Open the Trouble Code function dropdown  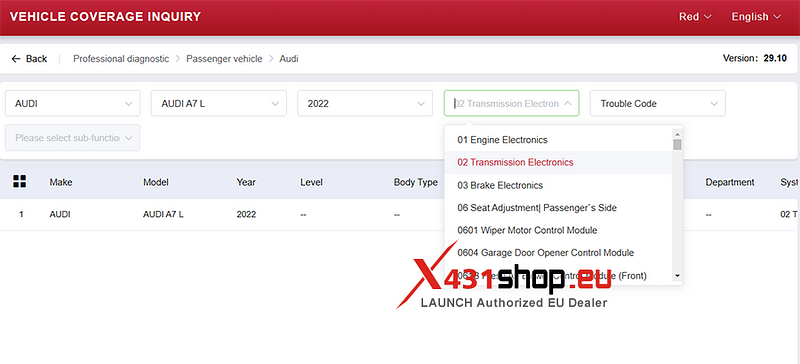(x=658, y=104)
